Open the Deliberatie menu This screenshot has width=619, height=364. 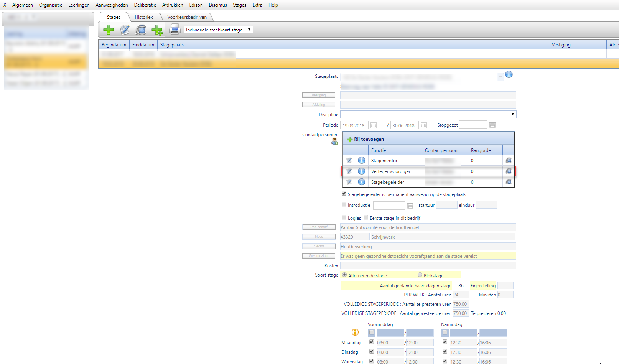click(145, 5)
